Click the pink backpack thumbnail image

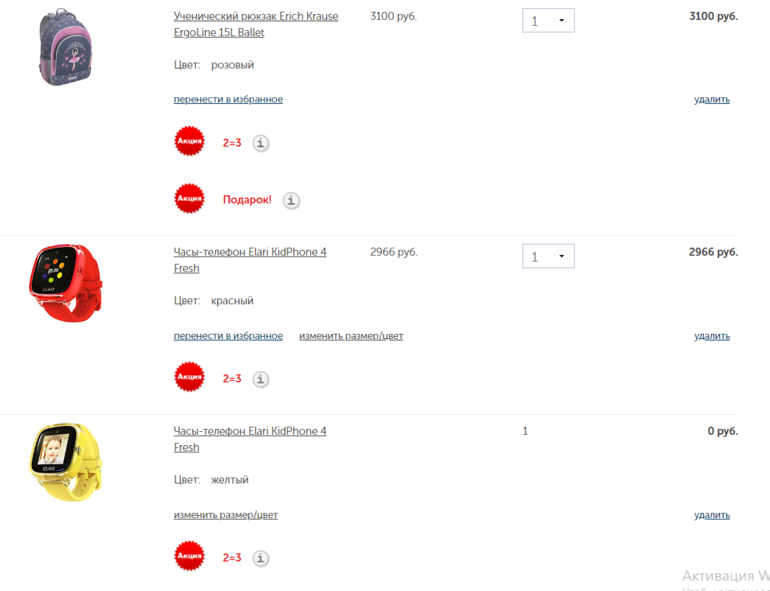[x=66, y=47]
